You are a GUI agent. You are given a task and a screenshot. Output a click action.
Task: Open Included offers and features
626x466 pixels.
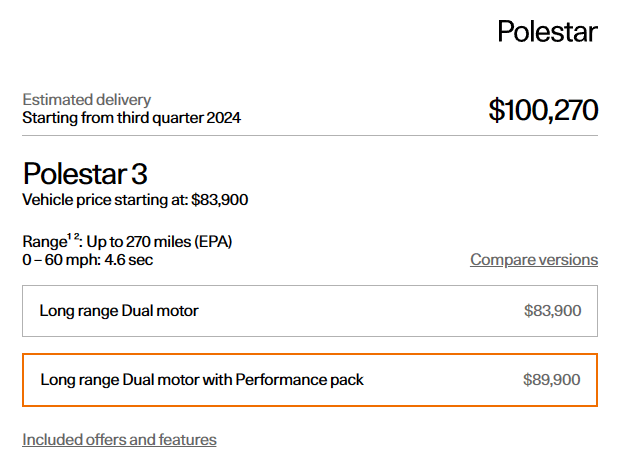(x=119, y=439)
